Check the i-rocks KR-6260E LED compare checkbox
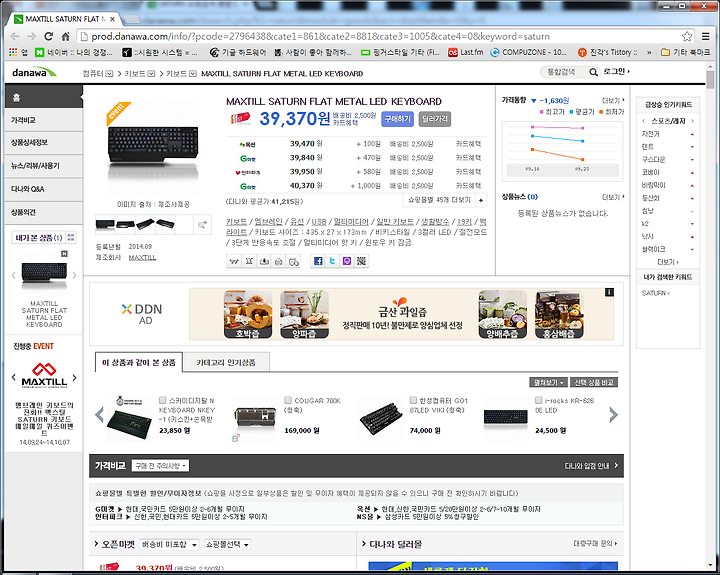This screenshot has height=575, width=720. point(539,400)
